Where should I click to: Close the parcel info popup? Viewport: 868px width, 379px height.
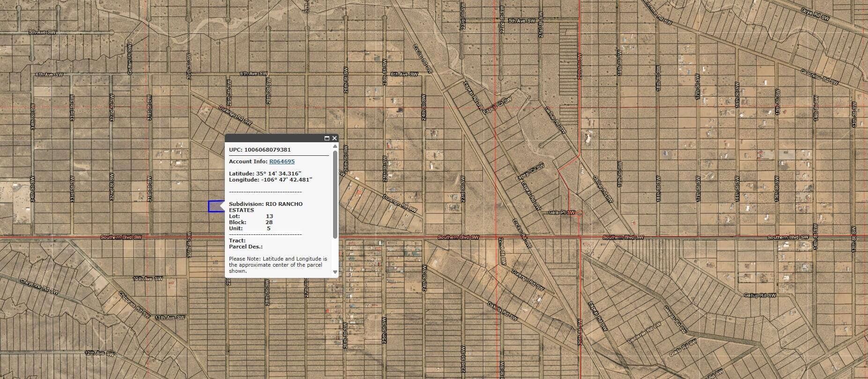(334, 138)
